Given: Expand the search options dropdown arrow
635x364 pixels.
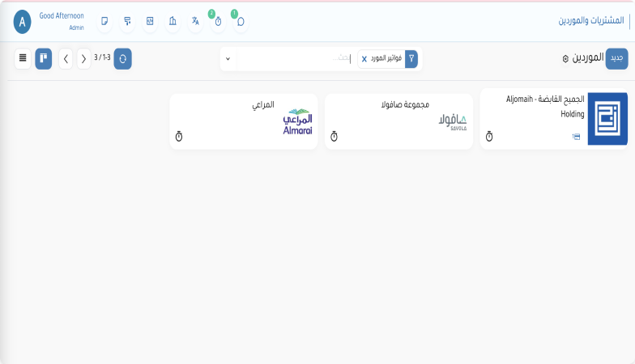Looking at the screenshot, I should click(228, 59).
